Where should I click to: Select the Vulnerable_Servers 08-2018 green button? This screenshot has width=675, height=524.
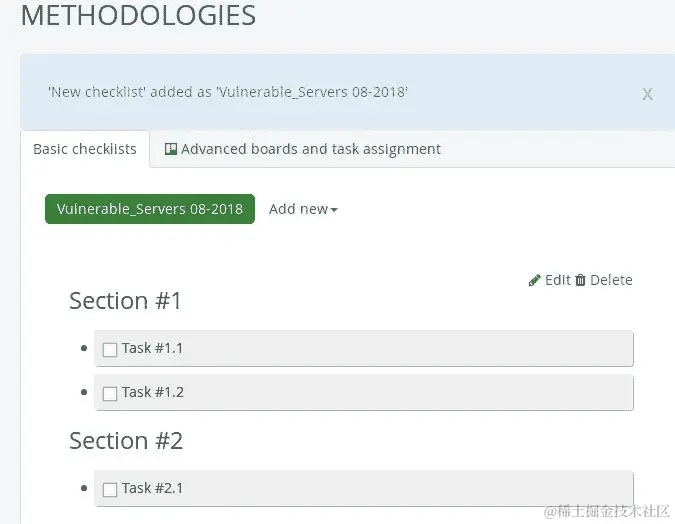click(150, 209)
